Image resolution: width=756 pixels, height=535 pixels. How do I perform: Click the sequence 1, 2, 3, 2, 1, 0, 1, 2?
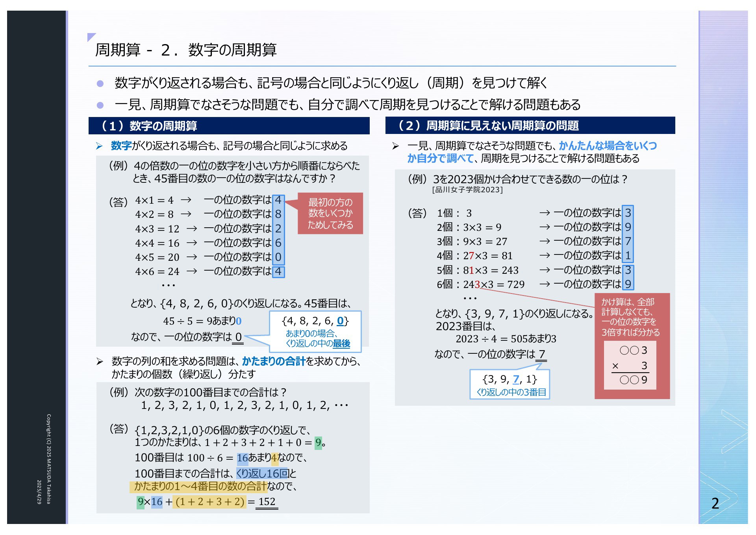click(245, 405)
